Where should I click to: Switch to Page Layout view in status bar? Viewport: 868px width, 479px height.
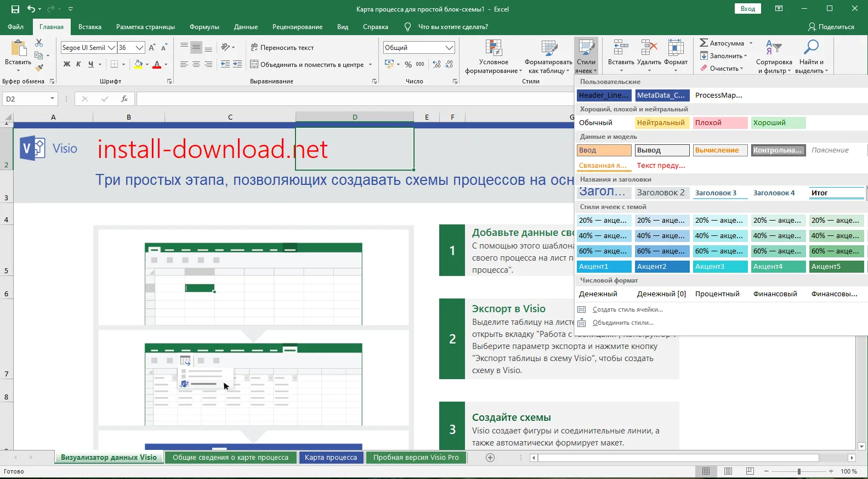pyautogui.click(x=728, y=471)
